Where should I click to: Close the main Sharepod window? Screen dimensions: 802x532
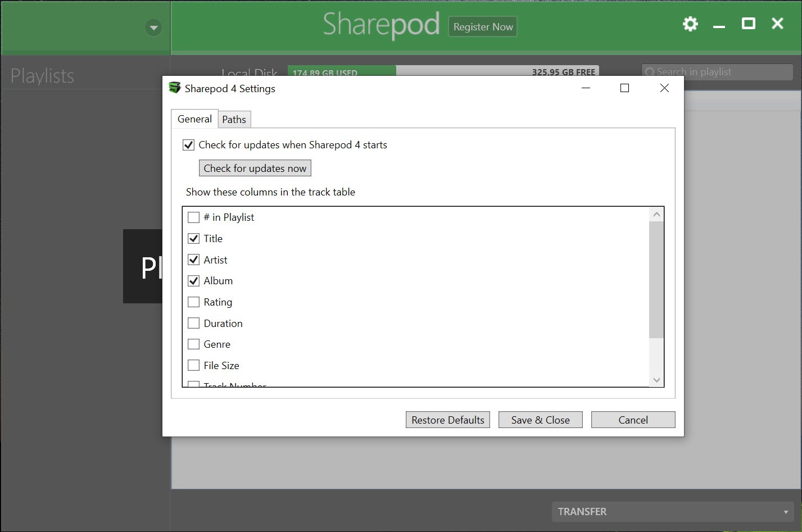coord(777,24)
